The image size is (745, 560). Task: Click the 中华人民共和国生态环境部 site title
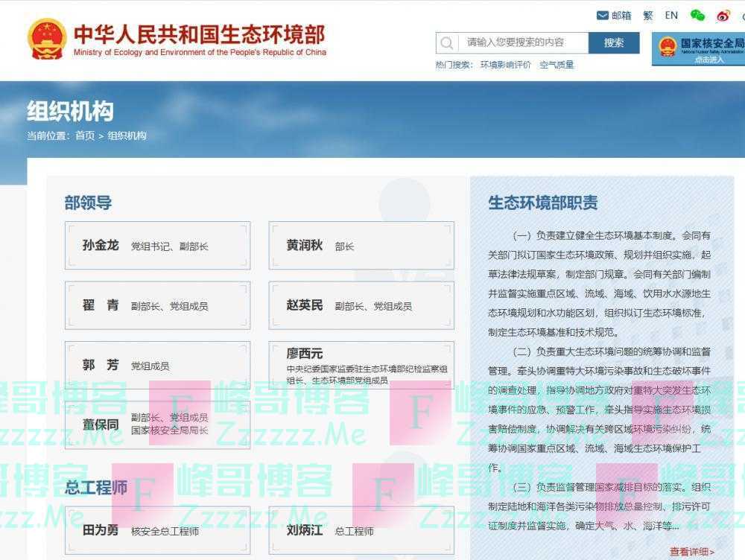click(x=200, y=34)
